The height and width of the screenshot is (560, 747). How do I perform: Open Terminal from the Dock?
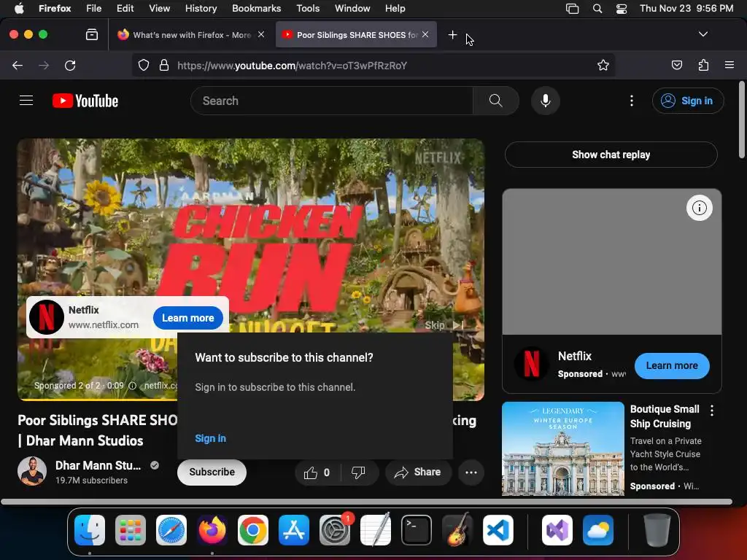pyautogui.click(x=417, y=529)
